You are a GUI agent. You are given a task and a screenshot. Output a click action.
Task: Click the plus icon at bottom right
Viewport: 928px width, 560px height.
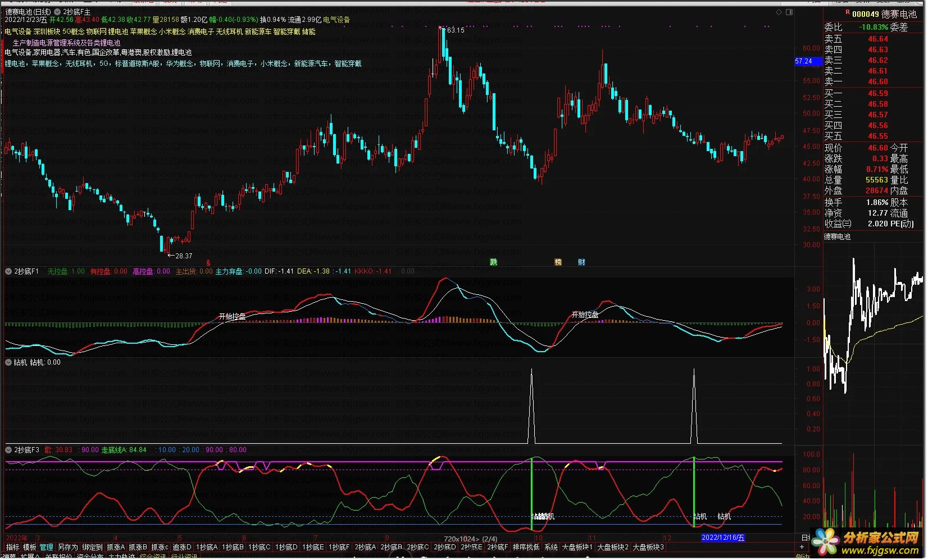pos(802,548)
